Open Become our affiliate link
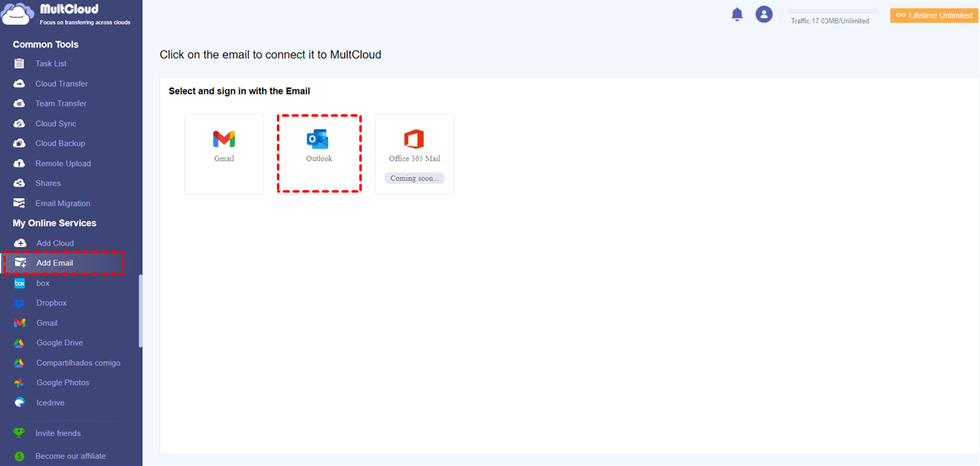The height and width of the screenshot is (466, 980). click(x=70, y=456)
